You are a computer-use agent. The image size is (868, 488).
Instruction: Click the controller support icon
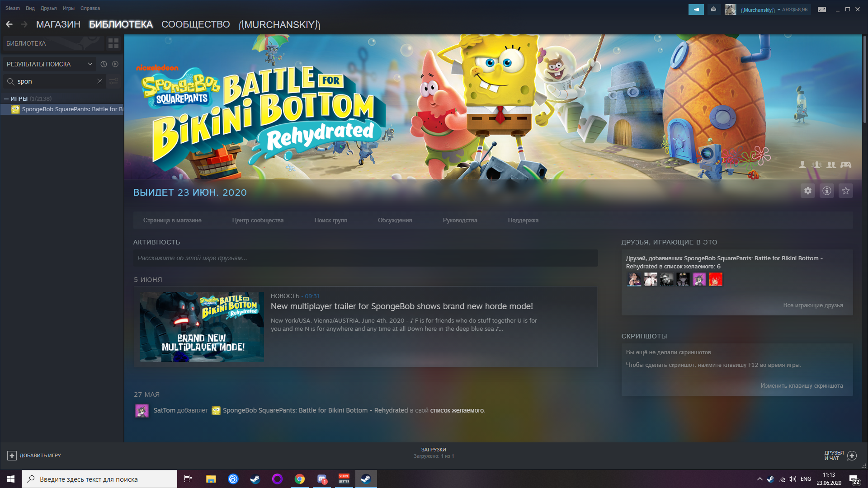point(846,165)
